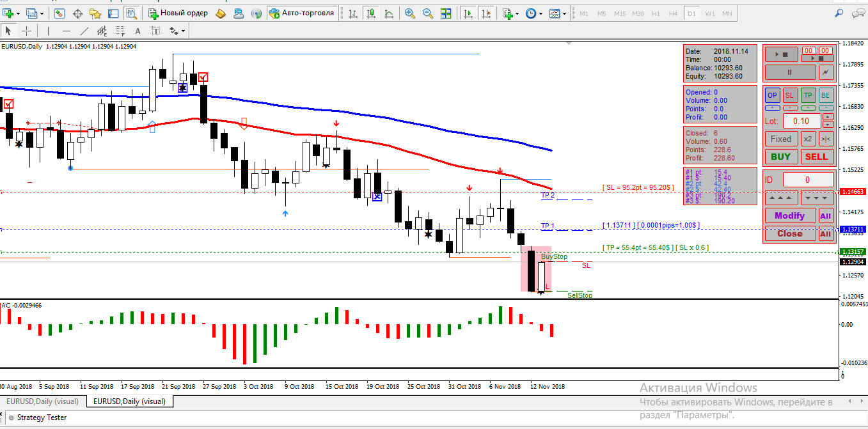Select the vertical line tool
Image resolution: width=868 pixels, height=429 pixels.
(x=48, y=30)
